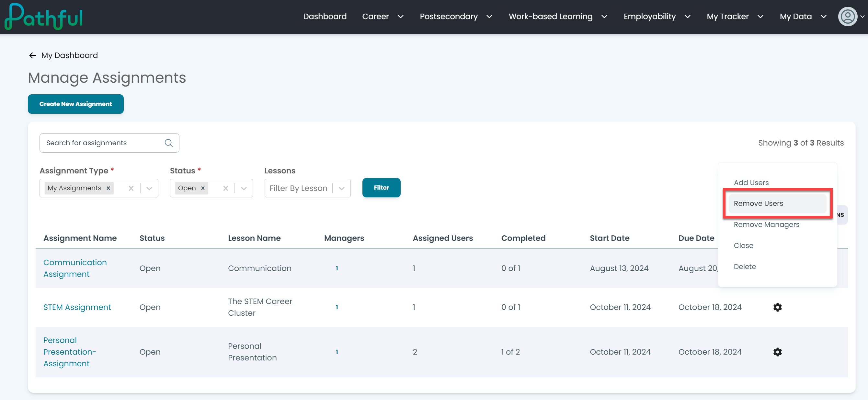The width and height of the screenshot is (868, 400).
Task: Open gear settings for STEM Assignment
Action: tap(777, 307)
